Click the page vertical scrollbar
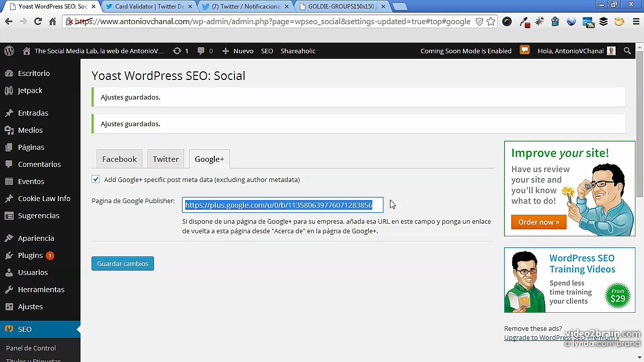Image resolution: width=644 pixels, height=362 pixels. [x=639, y=123]
